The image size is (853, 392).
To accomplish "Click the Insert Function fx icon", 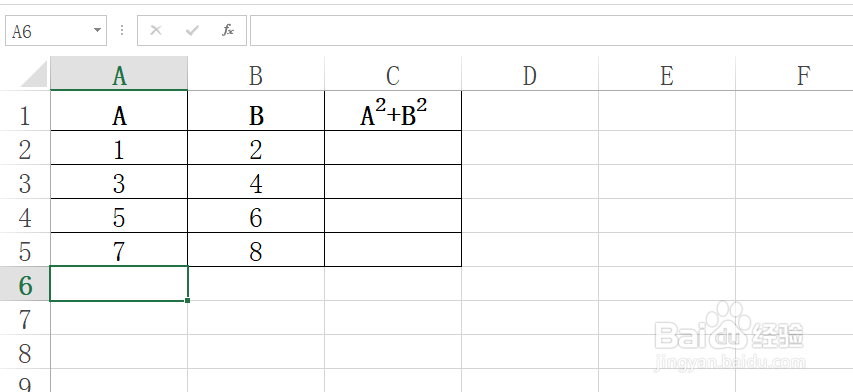I will [x=227, y=30].
